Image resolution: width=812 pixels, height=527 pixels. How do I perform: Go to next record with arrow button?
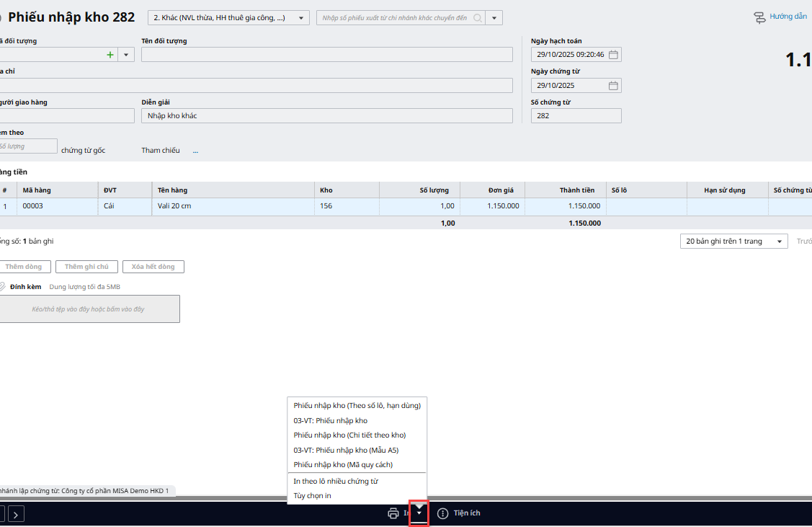point(17,513)
